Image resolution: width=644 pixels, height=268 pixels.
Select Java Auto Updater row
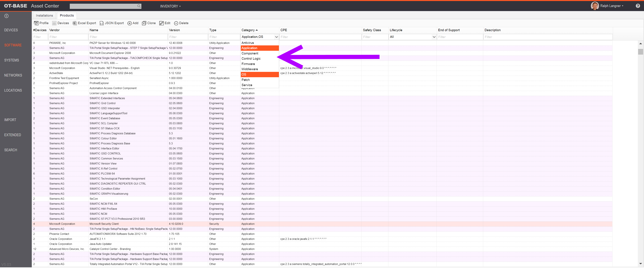322,244
